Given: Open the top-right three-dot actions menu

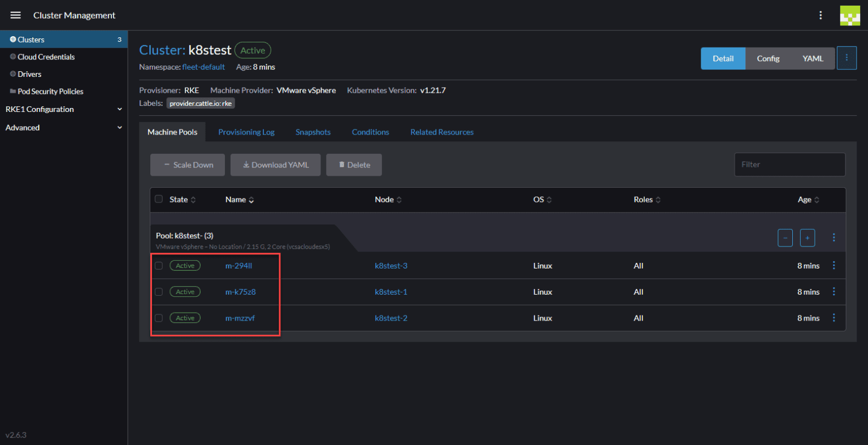Looking at the screenshot, I should [x=821, y=15].
